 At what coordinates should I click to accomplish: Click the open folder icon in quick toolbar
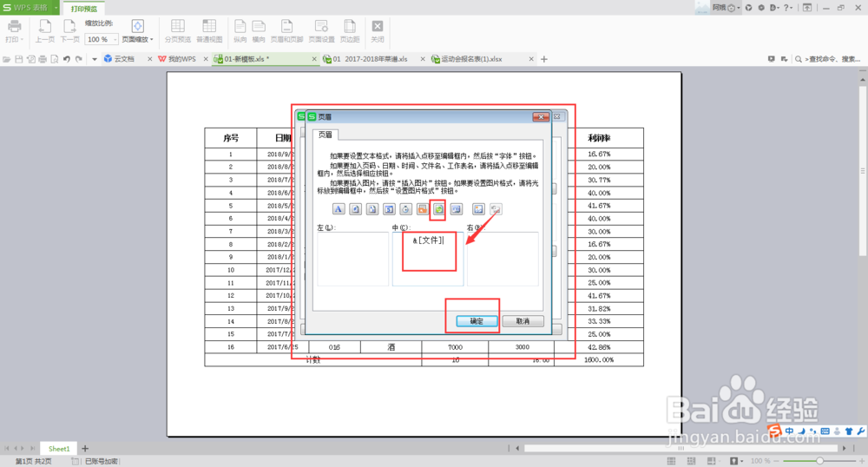[x=7, y=59]
